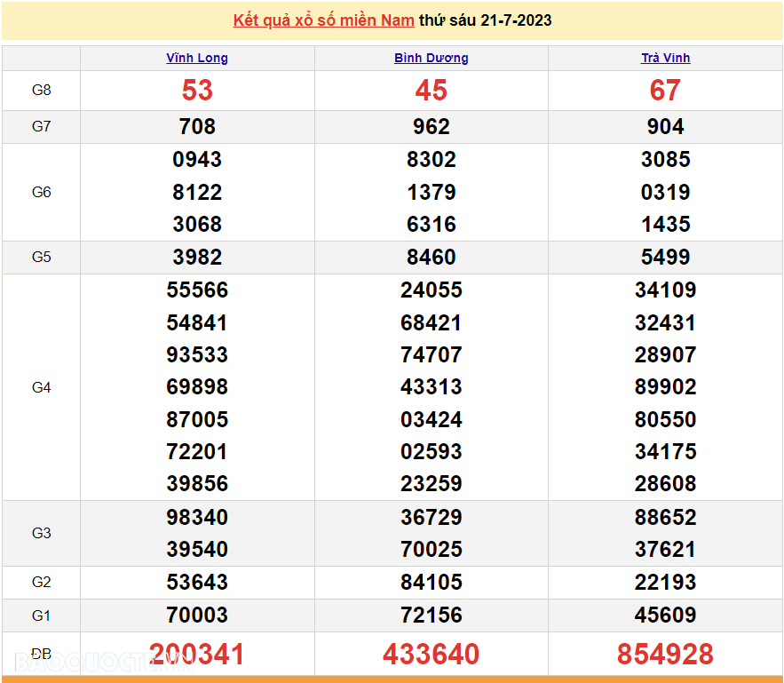The height and width of the screenshot is (683, 784).
Task: Select Trà Vinh special prize number 854928
Action: click(x=665, y=655)
